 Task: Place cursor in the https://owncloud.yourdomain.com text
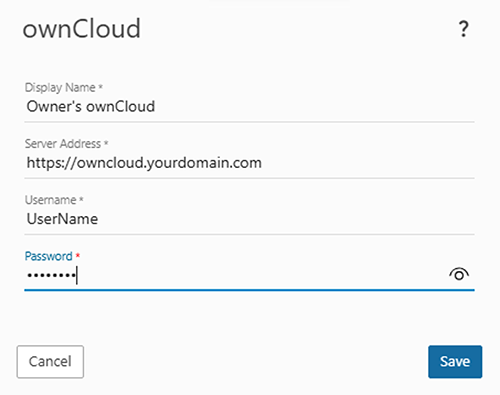tap(144, 163)
